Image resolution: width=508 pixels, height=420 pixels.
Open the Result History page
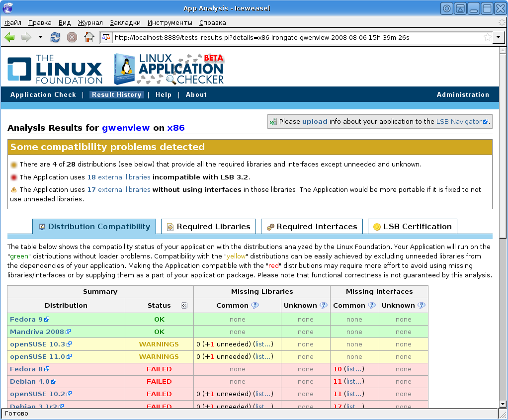[x=117, y=94]
